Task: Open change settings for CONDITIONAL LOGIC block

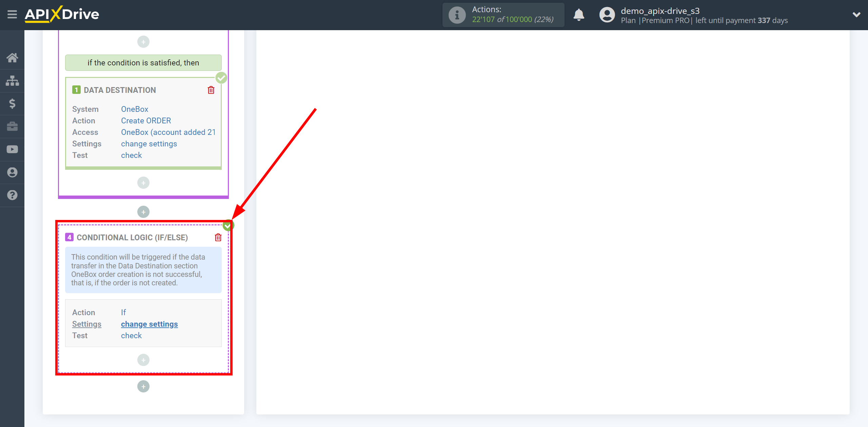Action: tap(150, 324)
